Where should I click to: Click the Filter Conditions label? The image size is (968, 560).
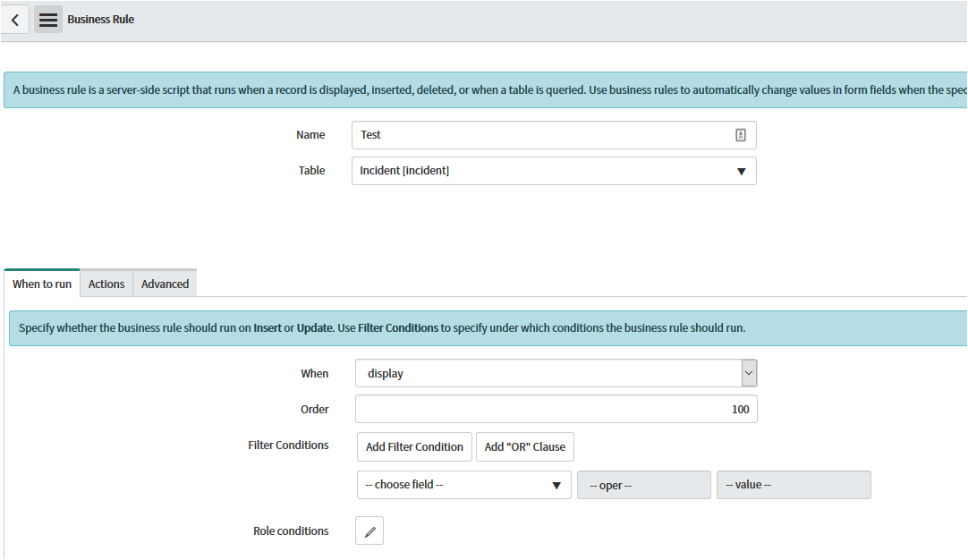tap(288, 445)
